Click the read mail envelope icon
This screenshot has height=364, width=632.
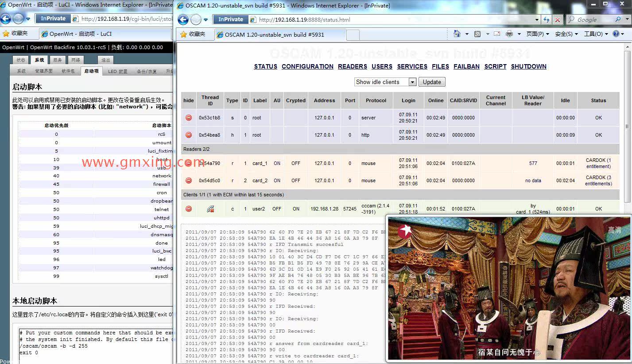[x=497, y=34]
